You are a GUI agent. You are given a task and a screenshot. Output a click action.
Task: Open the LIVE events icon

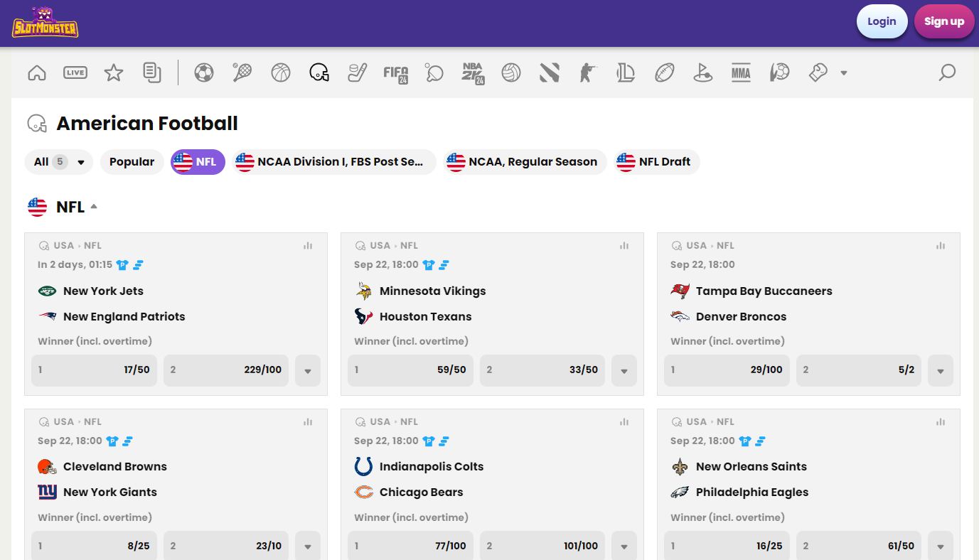[x=75, y=72]
